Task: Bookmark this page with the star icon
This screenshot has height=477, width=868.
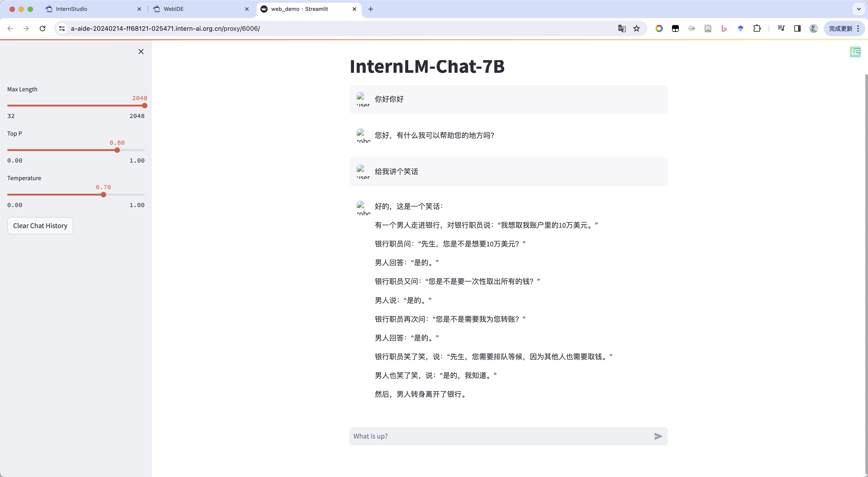Action: point(636,29)
